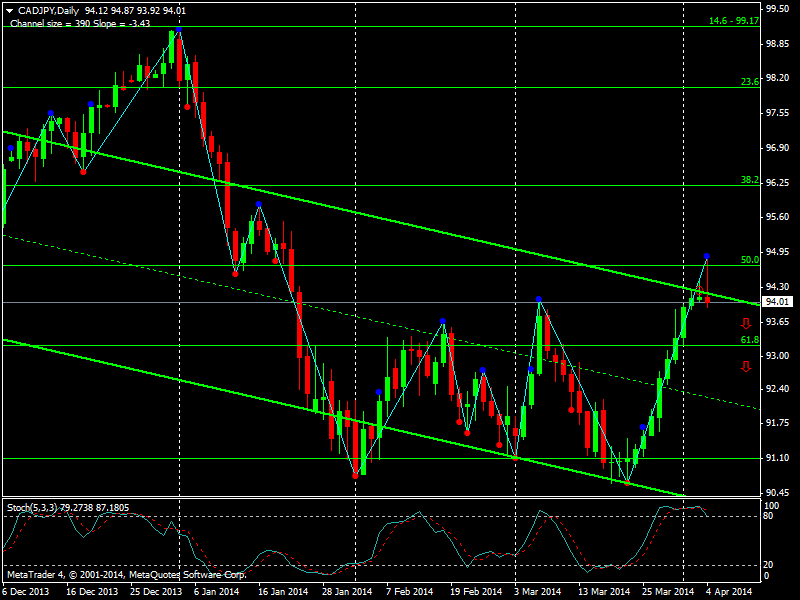Click the Stochastic scale value 100

tap(772, 506)
